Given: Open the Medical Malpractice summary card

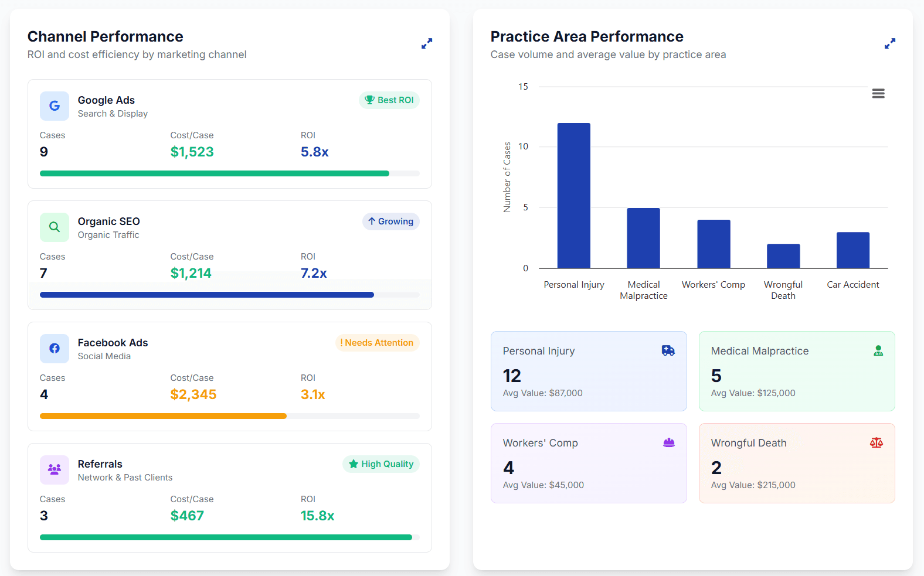Looking at the screenshot, I should tap(797, 371).
